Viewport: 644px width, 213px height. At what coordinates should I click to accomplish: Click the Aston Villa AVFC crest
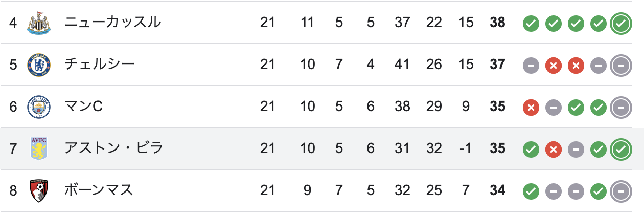click(x=39, y=148)
